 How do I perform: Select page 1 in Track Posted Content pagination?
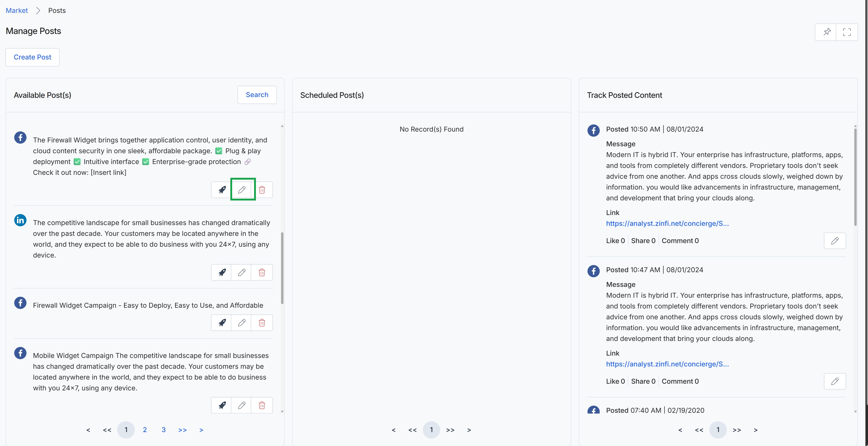coord(718,430)
